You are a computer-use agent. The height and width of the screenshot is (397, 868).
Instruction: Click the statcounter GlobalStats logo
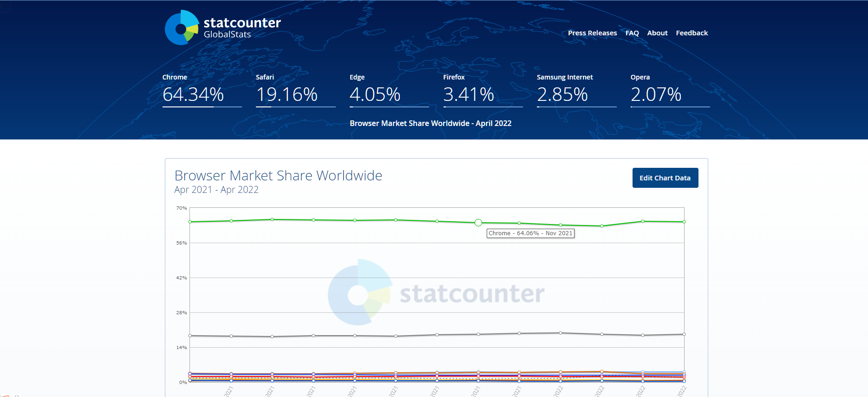pyautogui.click(x=223, y=27)
